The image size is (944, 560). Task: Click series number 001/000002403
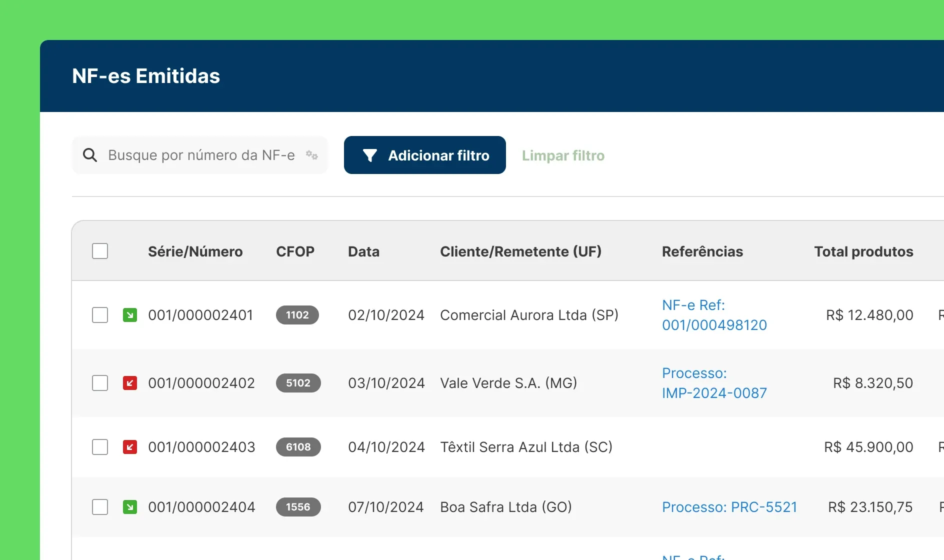[201, 447]
